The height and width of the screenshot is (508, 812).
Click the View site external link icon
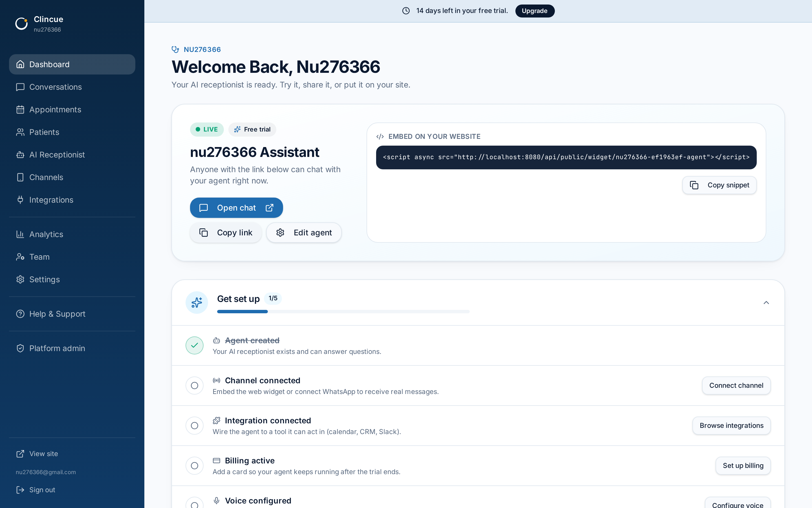pos(21,454)
